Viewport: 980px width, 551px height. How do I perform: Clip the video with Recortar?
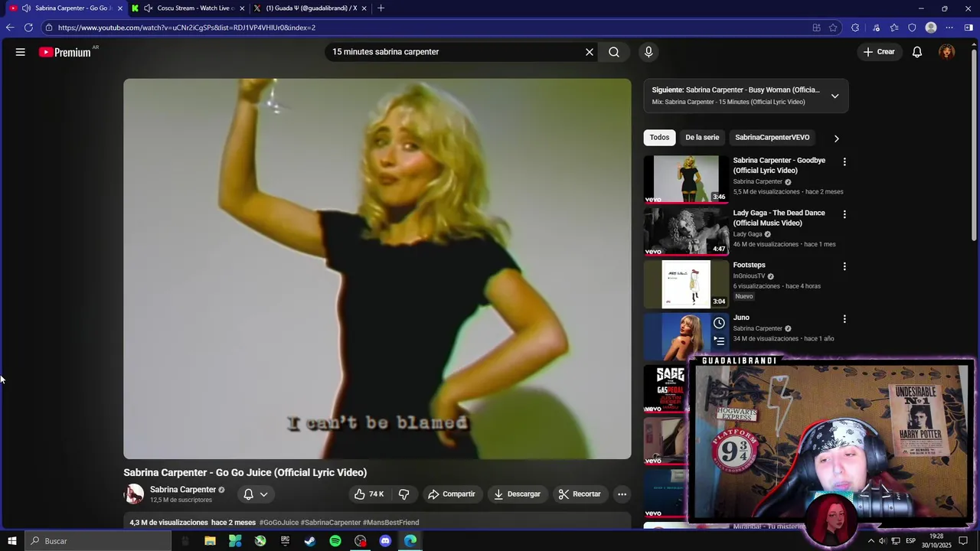pyautogui.click(x=580, y=494)
